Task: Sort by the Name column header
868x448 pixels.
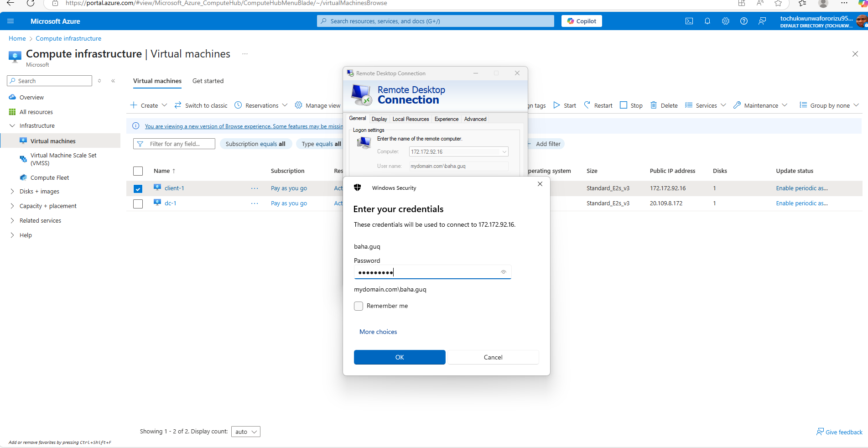Action: point(164,171)
